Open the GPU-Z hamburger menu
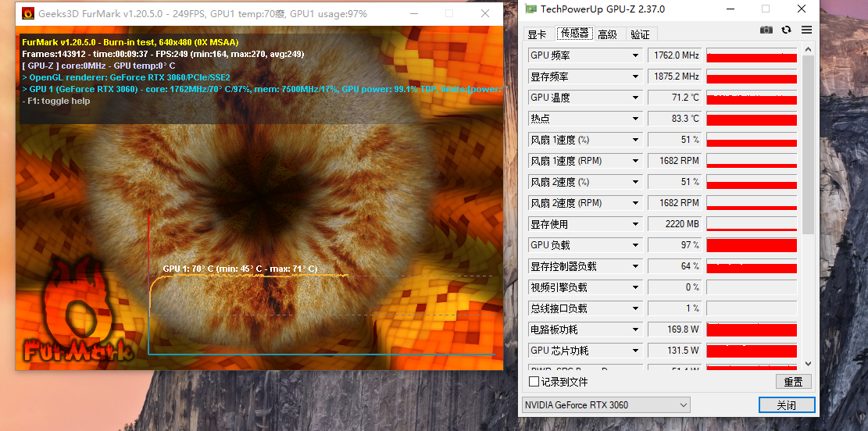 point(806,30)
